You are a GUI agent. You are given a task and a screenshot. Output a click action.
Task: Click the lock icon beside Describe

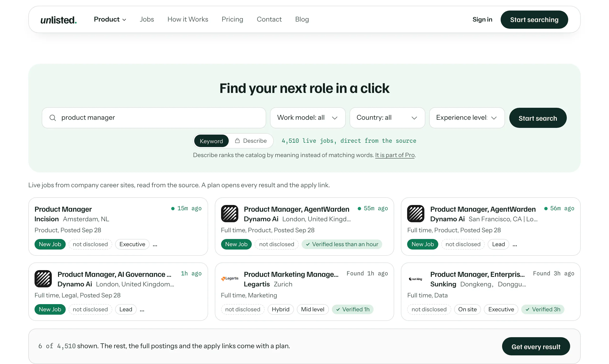pos(237,141)
